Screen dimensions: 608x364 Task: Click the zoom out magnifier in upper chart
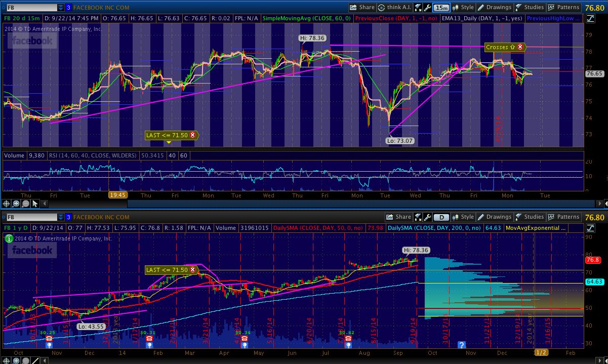coord(25,204)
